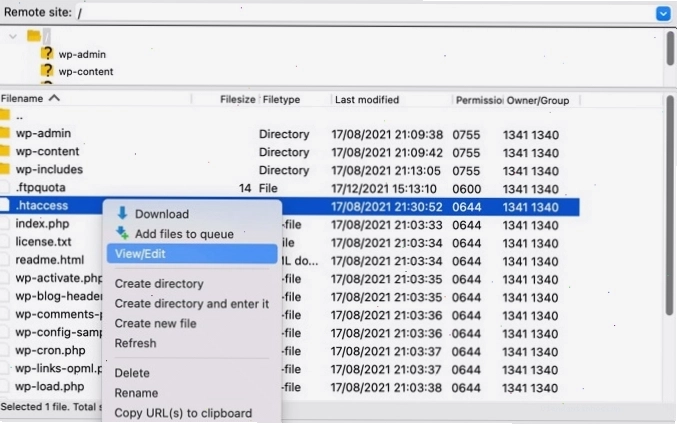677x425 pixels.
Task: Click the index.php file icon
Action: (x=4, y=223)
